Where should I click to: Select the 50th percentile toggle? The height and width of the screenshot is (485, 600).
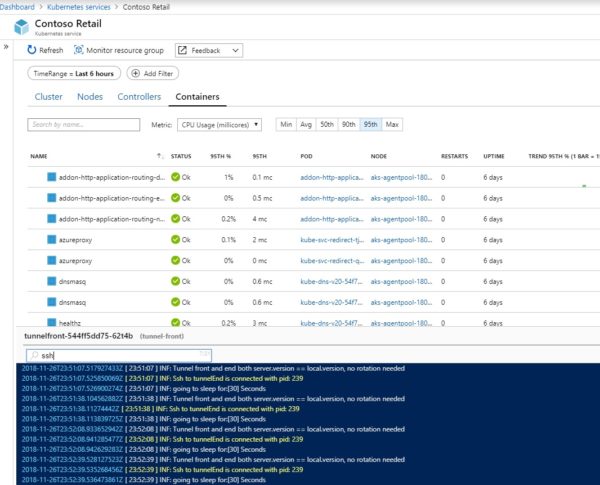click(327, 124)
